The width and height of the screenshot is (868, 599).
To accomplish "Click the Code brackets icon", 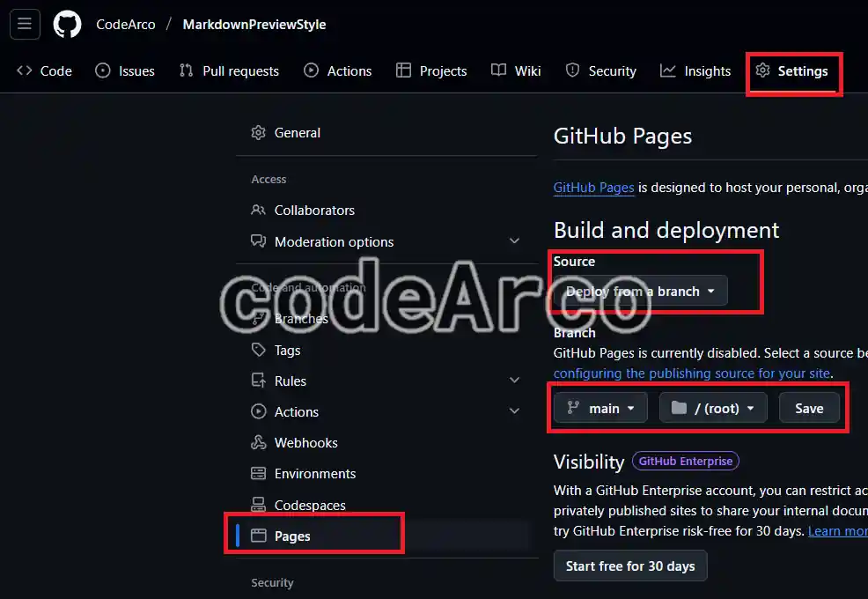I will (25, 70).
